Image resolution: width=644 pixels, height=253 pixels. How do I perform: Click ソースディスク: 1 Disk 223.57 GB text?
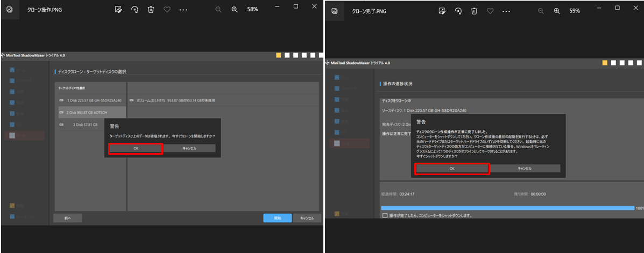pyautogui.click(x=424, y=110)
